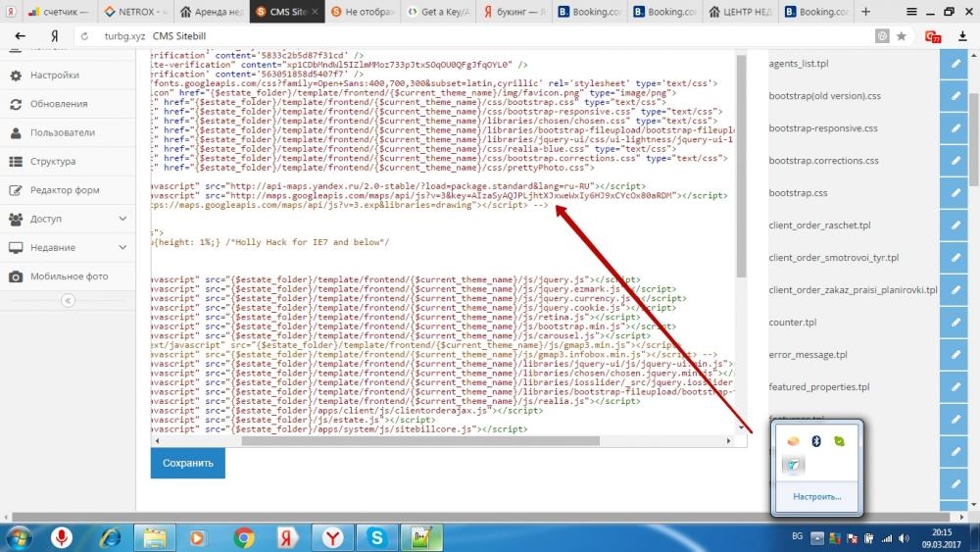Open a new browser tab
Viewport: 980px width, 552px height.
coord(865,11)
